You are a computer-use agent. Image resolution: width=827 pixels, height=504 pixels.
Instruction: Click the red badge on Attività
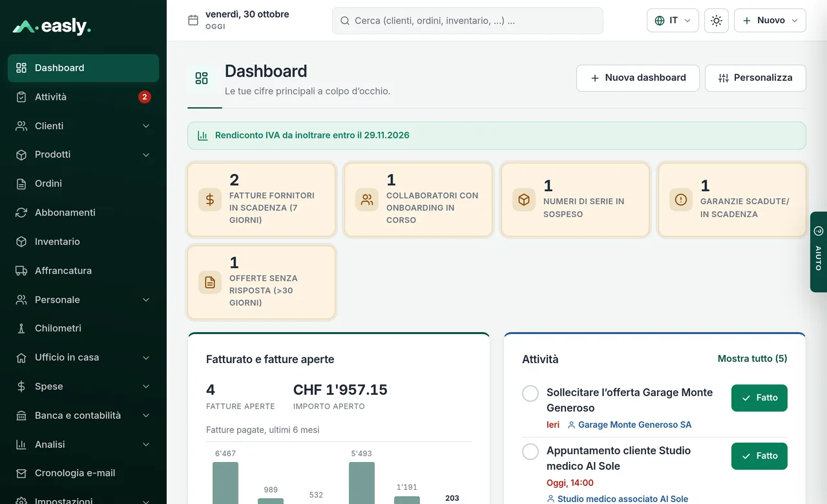pyautogui.click(x=145, y=97)
